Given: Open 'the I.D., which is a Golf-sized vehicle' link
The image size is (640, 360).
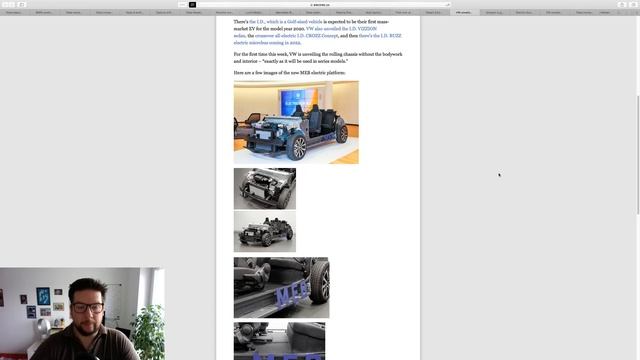Looking at the screenshot, I should tap(285, 22).
